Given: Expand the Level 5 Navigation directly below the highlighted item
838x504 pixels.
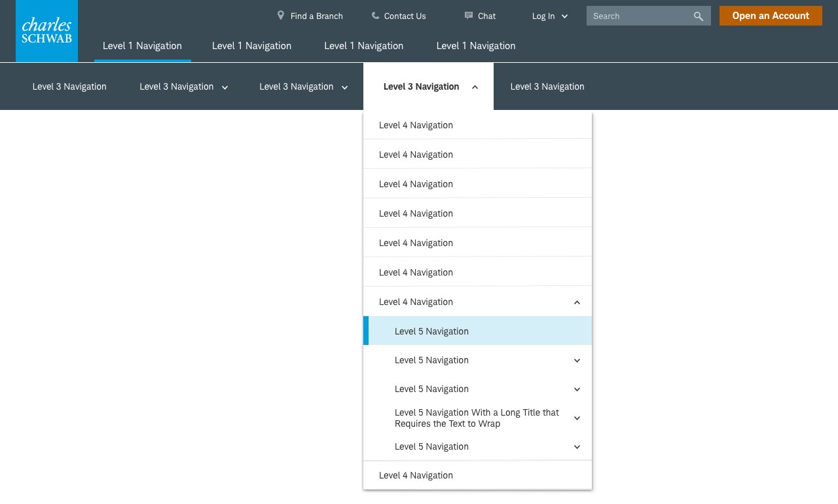Looking at the screenshot, I should (477, 360).
